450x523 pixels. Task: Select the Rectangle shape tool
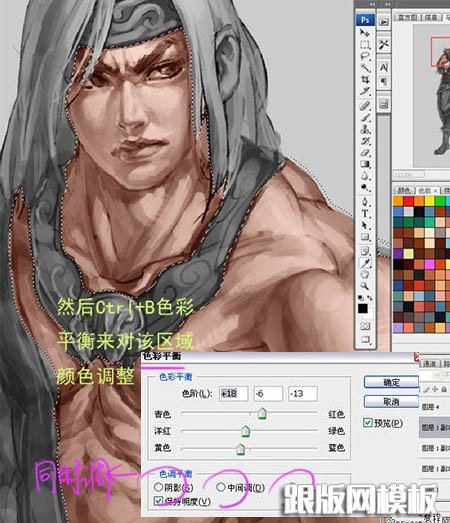point(365,237)
